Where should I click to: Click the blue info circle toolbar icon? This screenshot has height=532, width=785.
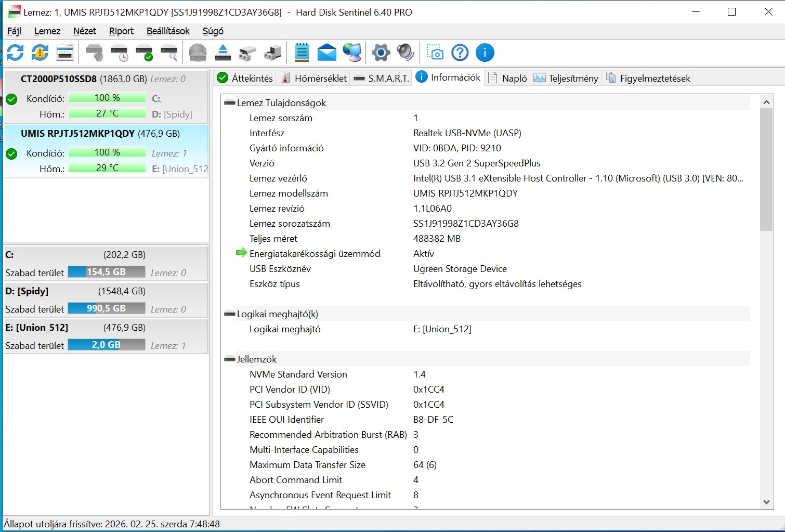click(x=485, y=53)
